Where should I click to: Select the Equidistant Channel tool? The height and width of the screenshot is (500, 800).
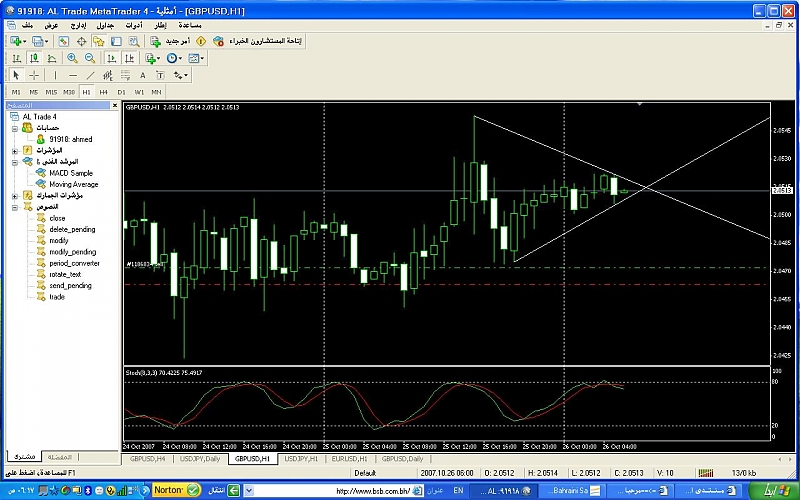108,75
